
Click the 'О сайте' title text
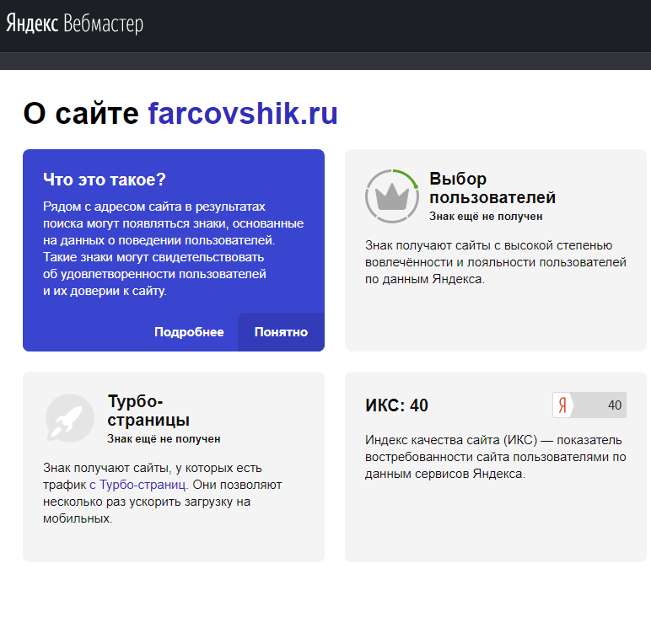(81, 113)
